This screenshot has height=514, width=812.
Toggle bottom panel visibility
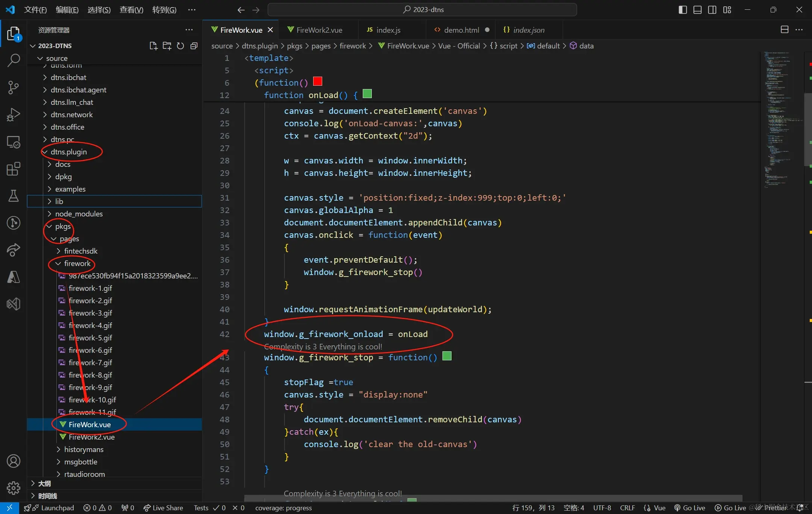697,10
